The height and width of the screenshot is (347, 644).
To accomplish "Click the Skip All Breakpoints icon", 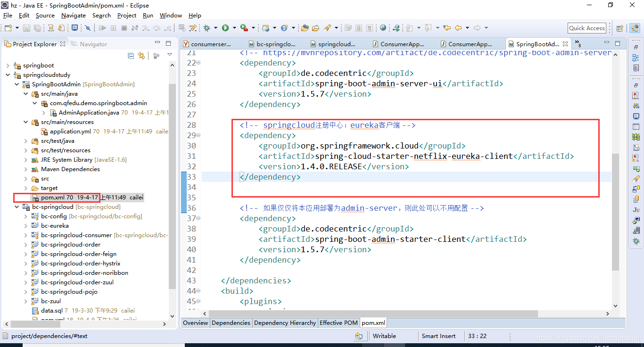I will [x=88, y=28].
